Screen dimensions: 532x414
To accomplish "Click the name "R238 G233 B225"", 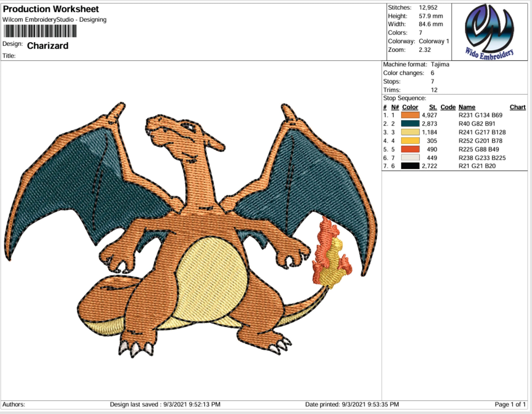I will click(x=482, y=158).
